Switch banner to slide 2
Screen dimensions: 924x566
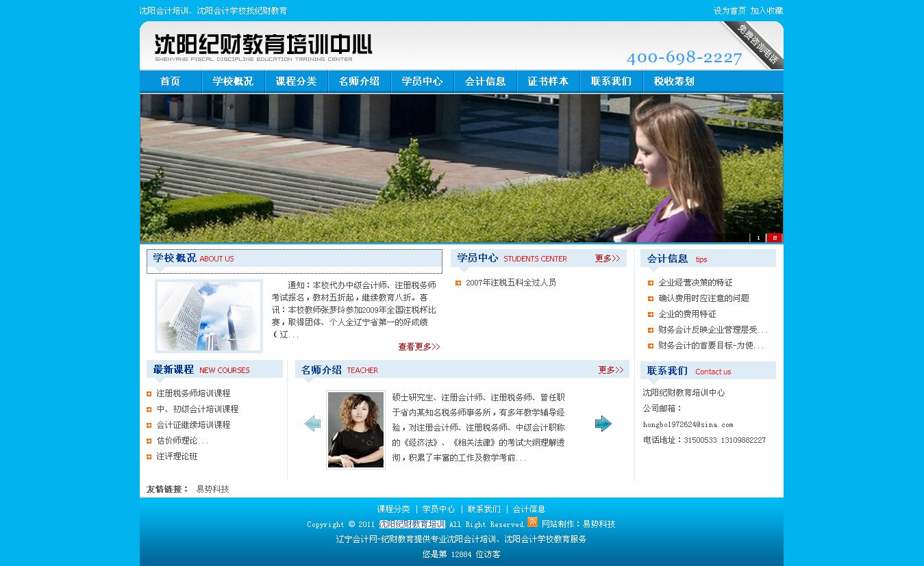pos(775,237)
